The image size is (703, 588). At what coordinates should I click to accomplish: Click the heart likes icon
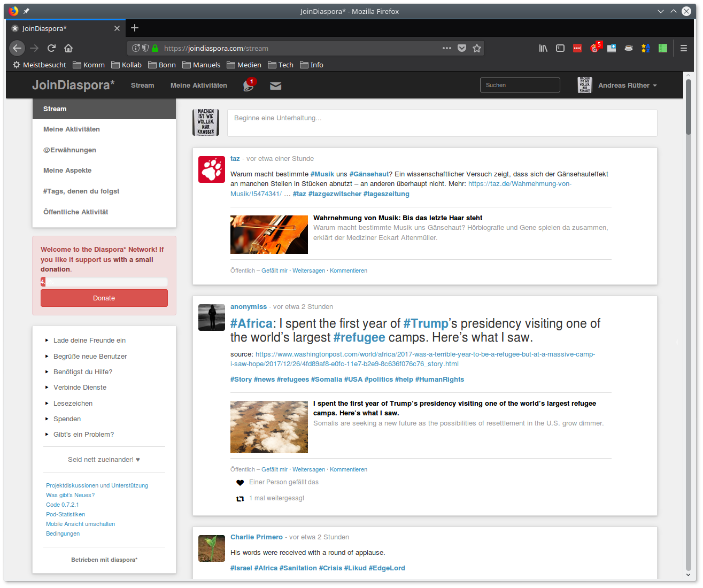pyautogui.click(x=240, y=483)
